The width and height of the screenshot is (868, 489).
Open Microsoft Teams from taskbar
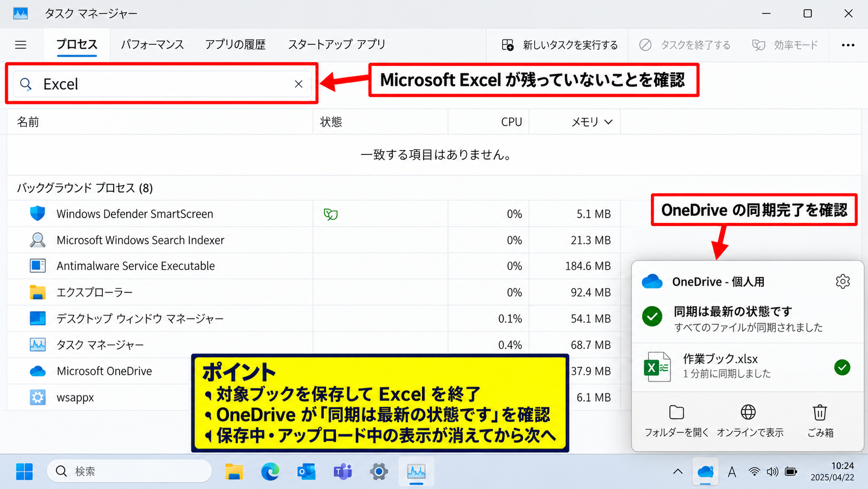coord(343,471)
